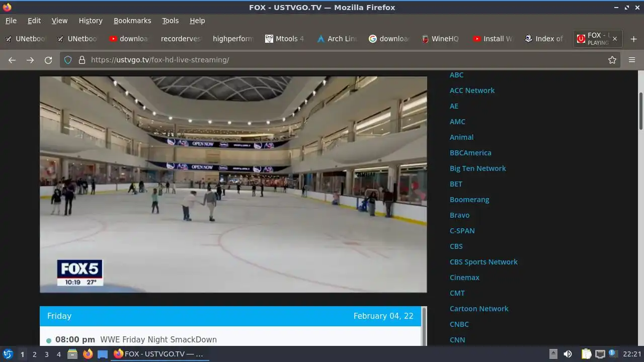Open the View menu
The image size is (644, 362).
[59, 21]
